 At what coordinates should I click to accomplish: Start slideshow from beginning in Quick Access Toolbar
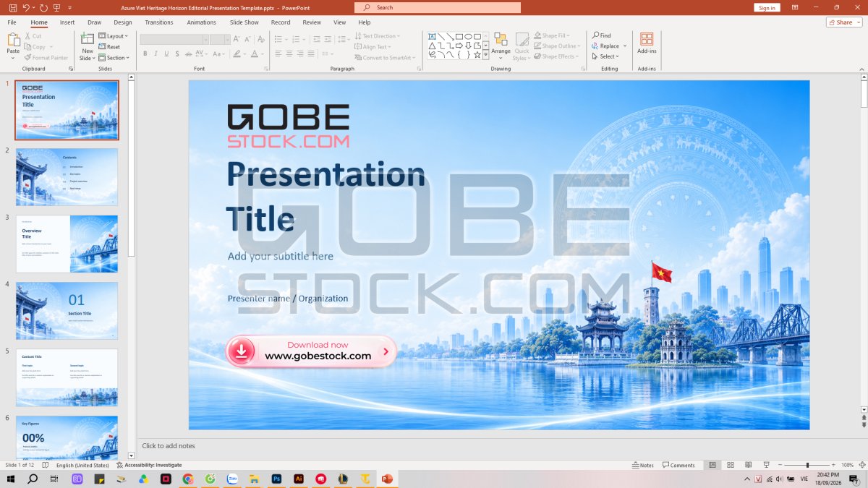[58, 7]
